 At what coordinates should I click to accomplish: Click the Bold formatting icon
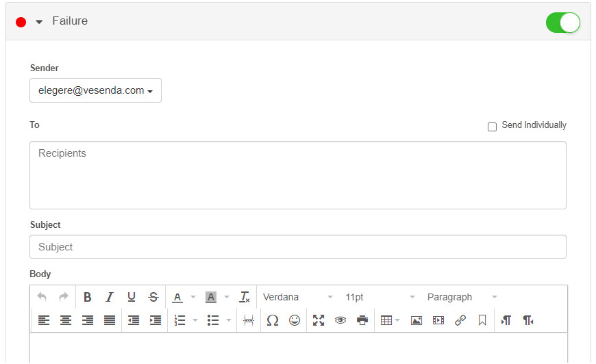pyautogui.click(x=88, y=297)
